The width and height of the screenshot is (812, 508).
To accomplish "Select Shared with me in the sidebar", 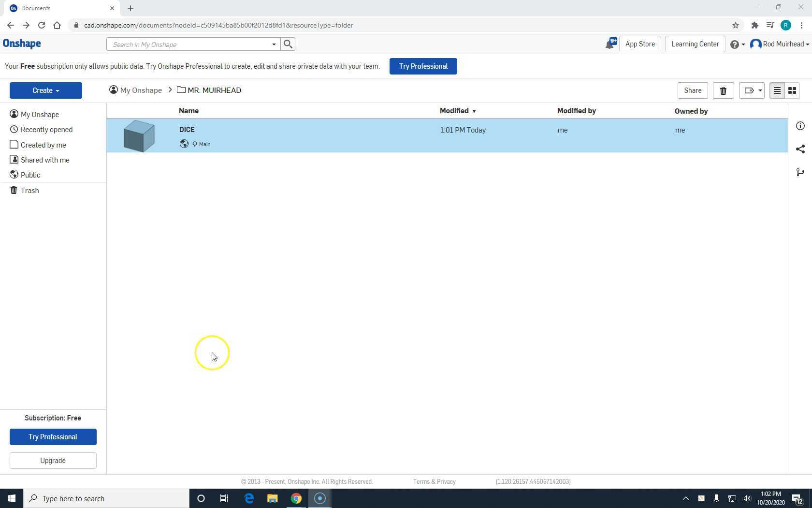I will pyautogui.click(x=45, y=160).
